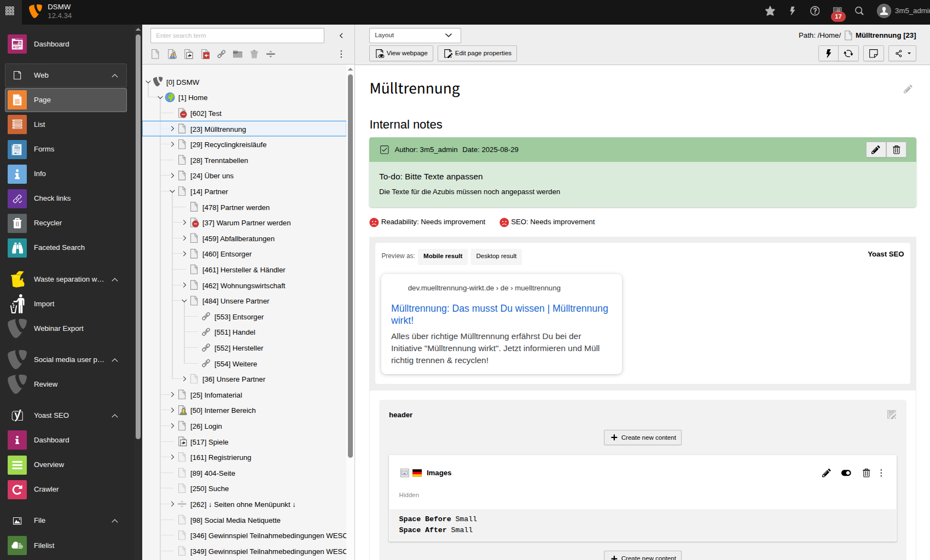Image resolution: width=930 pixels, height=560 pixels.
Task: Expand the Recyclingkreisläufe tree node
Action: tap(172, 145)
